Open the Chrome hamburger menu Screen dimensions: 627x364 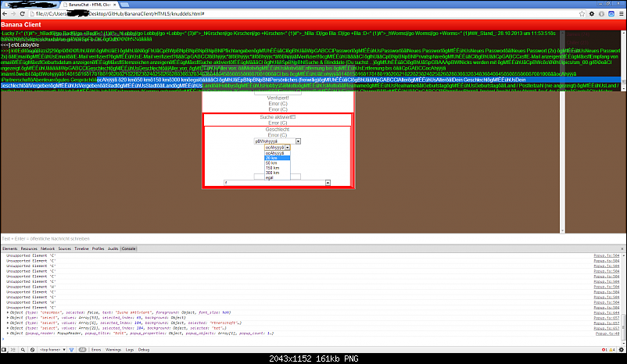(x=621, y=13)
